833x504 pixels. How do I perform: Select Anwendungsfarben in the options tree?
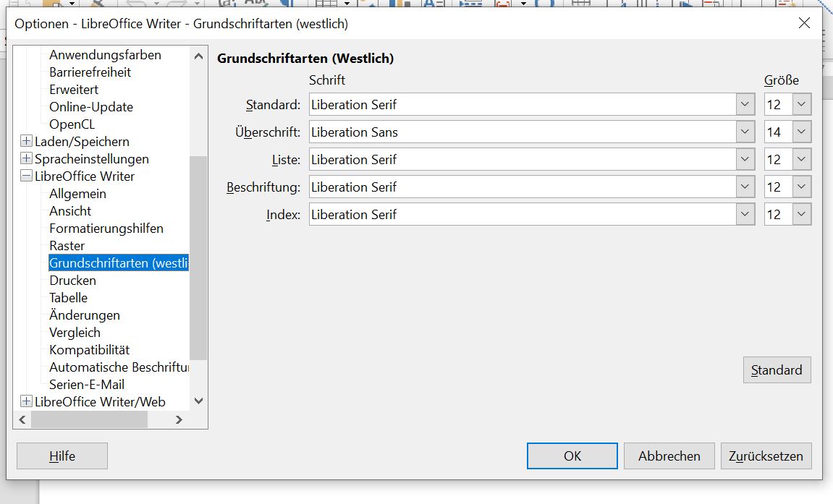105,55
